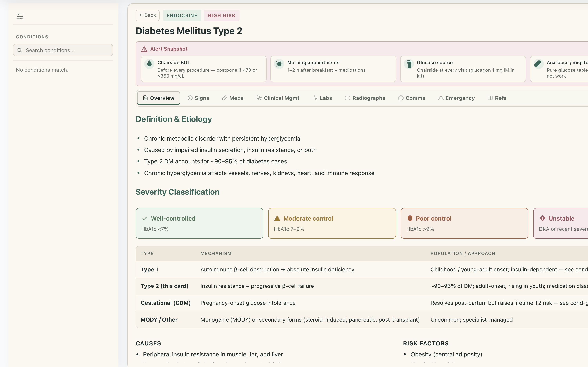
Task: Open the Morning appointments alert card
Action: click(x=333, y=69)
